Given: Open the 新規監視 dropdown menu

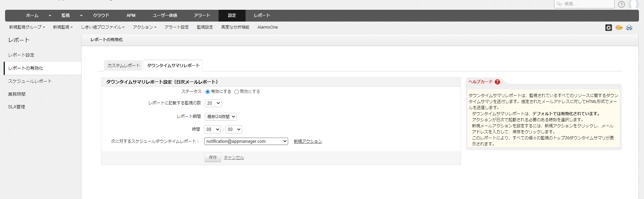Looking at the screenshot, I should tap(63, 27).
